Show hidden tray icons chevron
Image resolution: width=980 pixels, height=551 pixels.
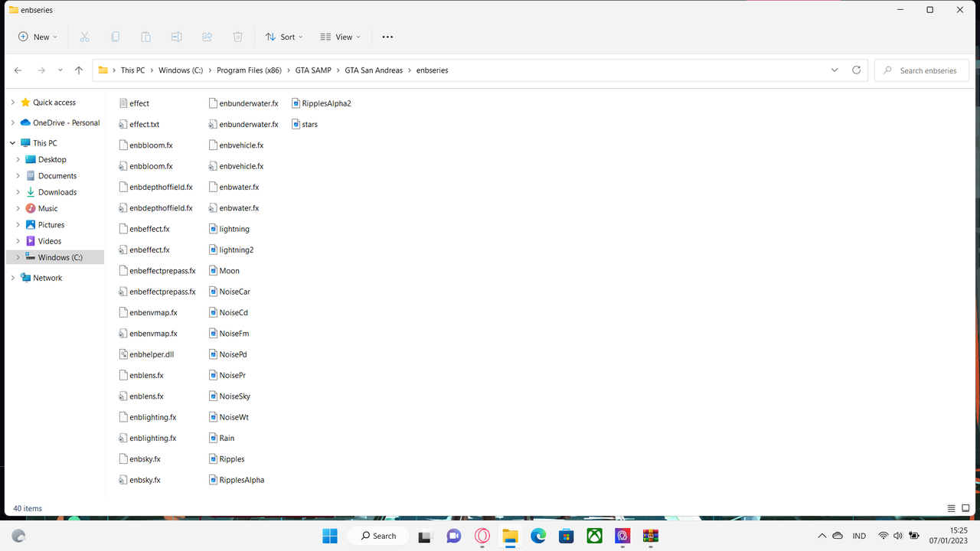coord(822,536)
